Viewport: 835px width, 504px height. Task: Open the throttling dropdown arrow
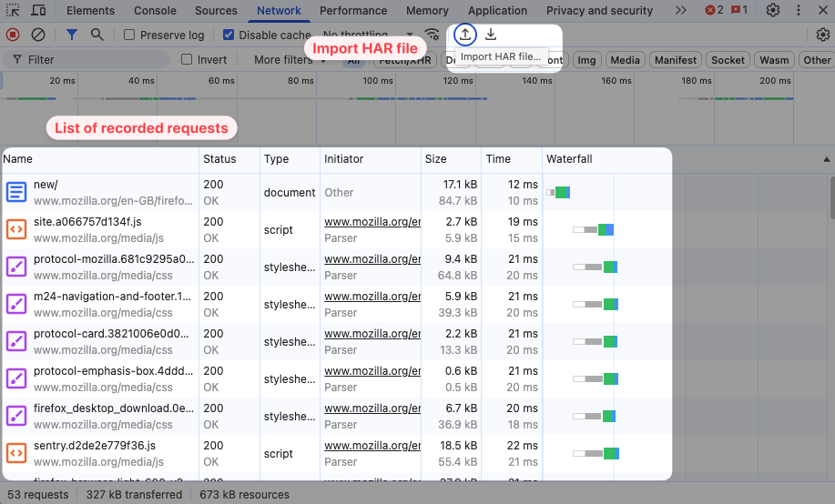coord(410,35)
